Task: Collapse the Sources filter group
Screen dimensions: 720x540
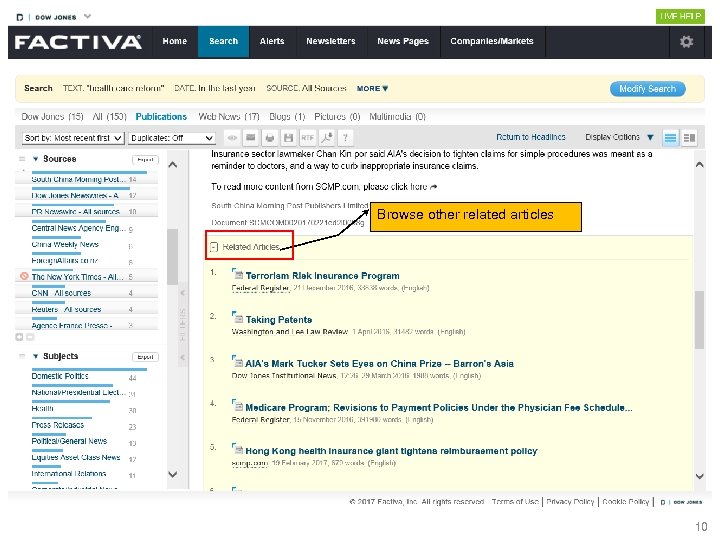Action: (x=35, y=159)
